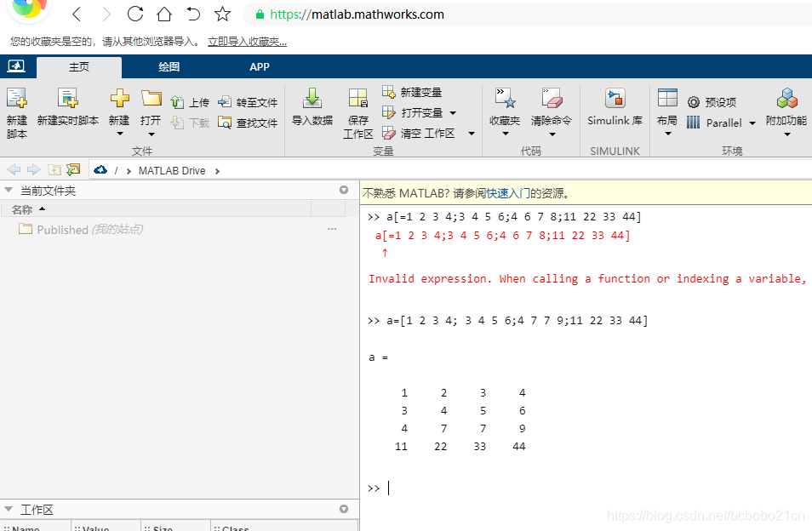812x531 pixels.
Task: Click the Upload (上传) file button
Action: (x=189, y=102)
